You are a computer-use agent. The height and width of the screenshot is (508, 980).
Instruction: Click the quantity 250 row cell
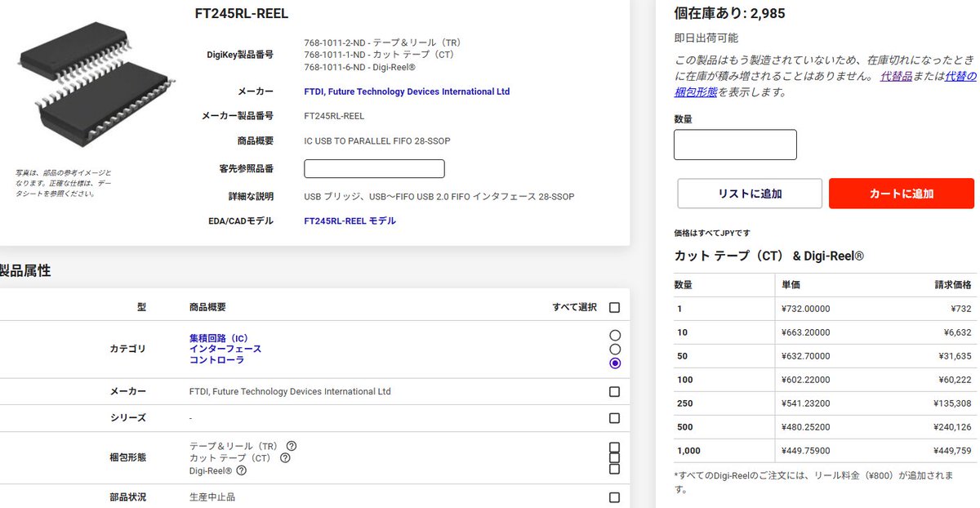point(723,403)
